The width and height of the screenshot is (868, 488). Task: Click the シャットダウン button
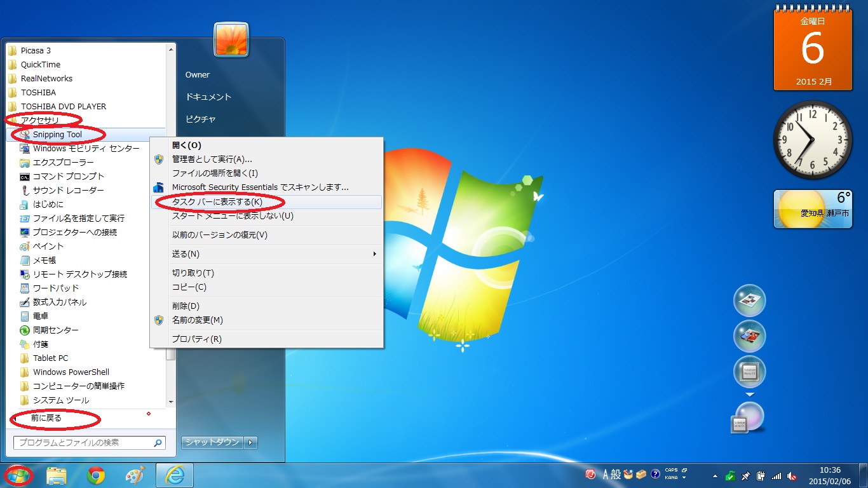213,442
